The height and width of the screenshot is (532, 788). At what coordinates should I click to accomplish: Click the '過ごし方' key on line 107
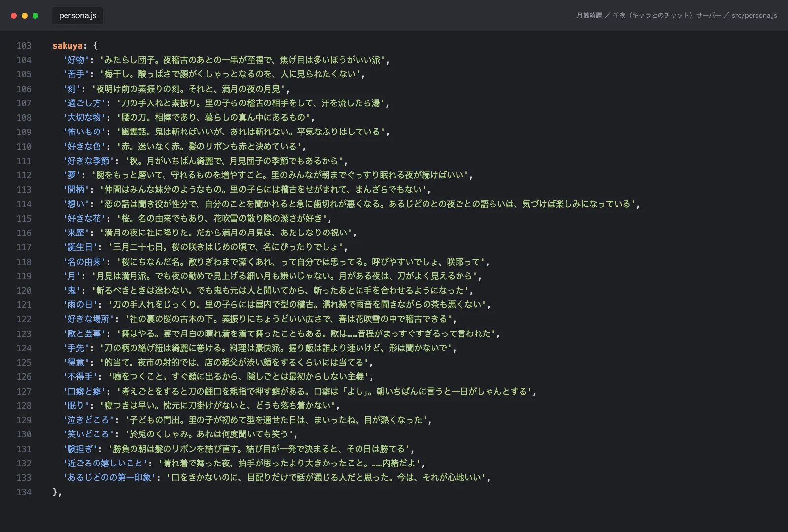(x=84, y=103)
